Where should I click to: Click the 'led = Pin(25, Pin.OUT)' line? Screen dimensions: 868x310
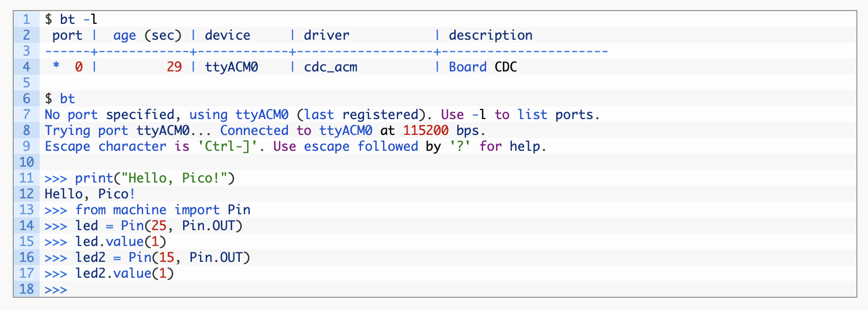coord(158,226)
